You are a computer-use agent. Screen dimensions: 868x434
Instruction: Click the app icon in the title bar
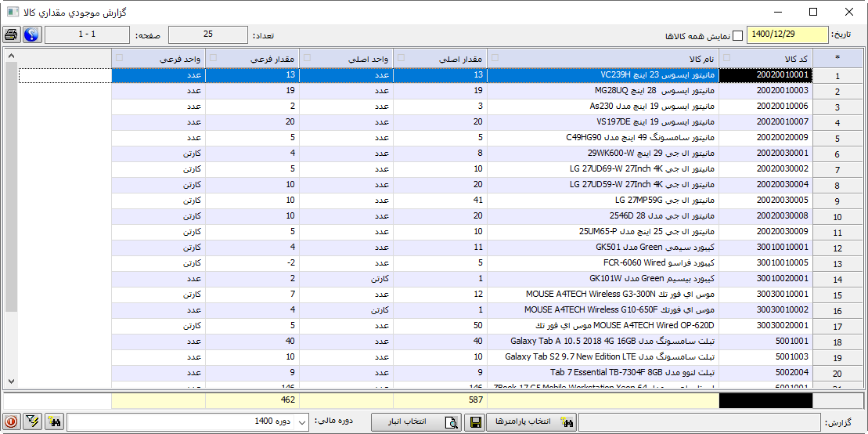(x=13, y=13)
